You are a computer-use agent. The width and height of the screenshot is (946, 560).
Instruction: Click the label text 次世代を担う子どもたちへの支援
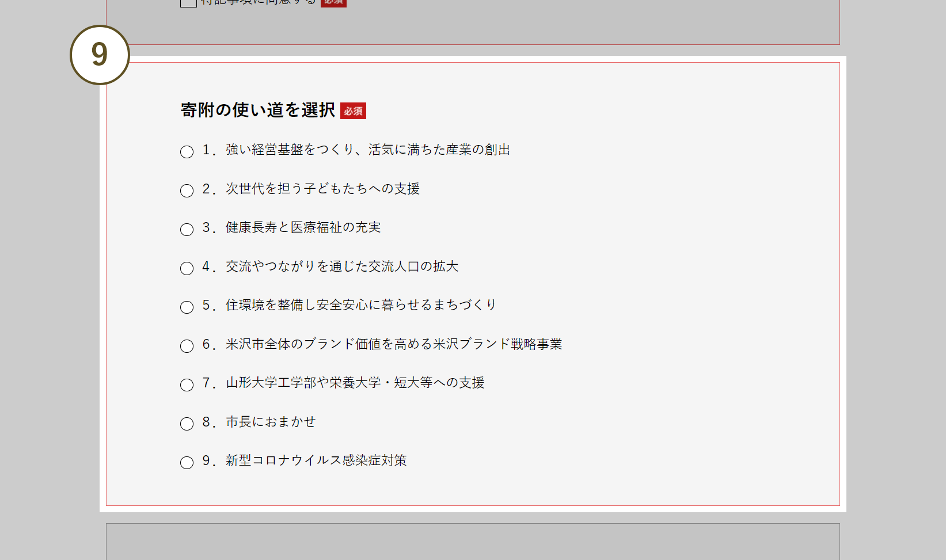pos(322,189)
